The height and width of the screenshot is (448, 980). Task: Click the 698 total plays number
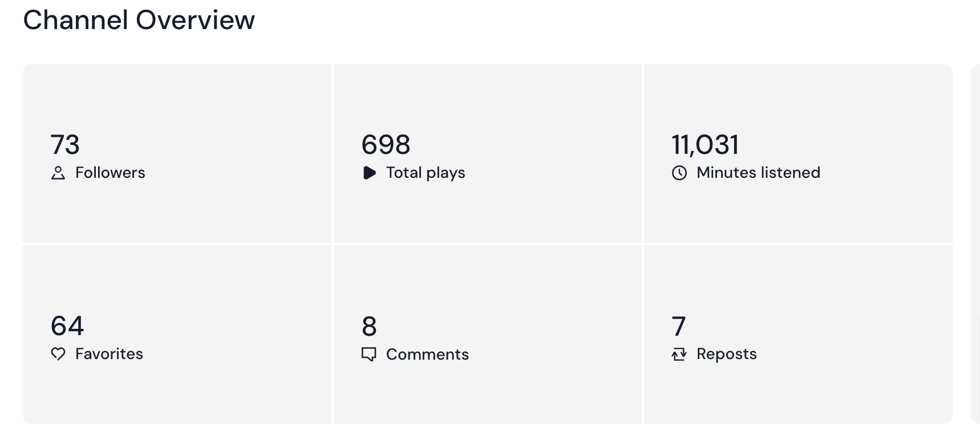pos(386,145)
